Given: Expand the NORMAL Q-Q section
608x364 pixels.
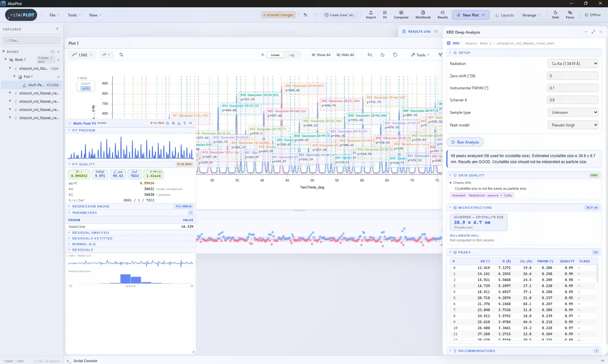Looking at the screenshot, I should click(x=131, y=244).
